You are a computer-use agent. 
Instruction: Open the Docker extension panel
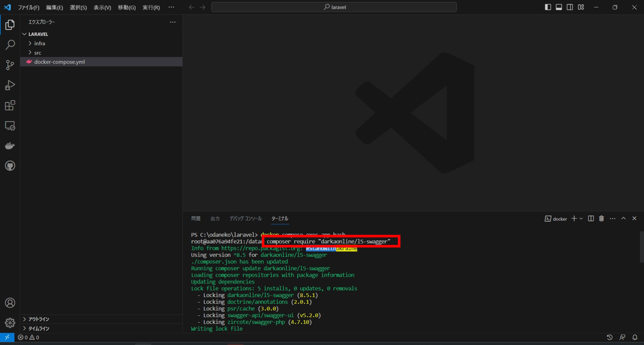click(x=10, y=145)
